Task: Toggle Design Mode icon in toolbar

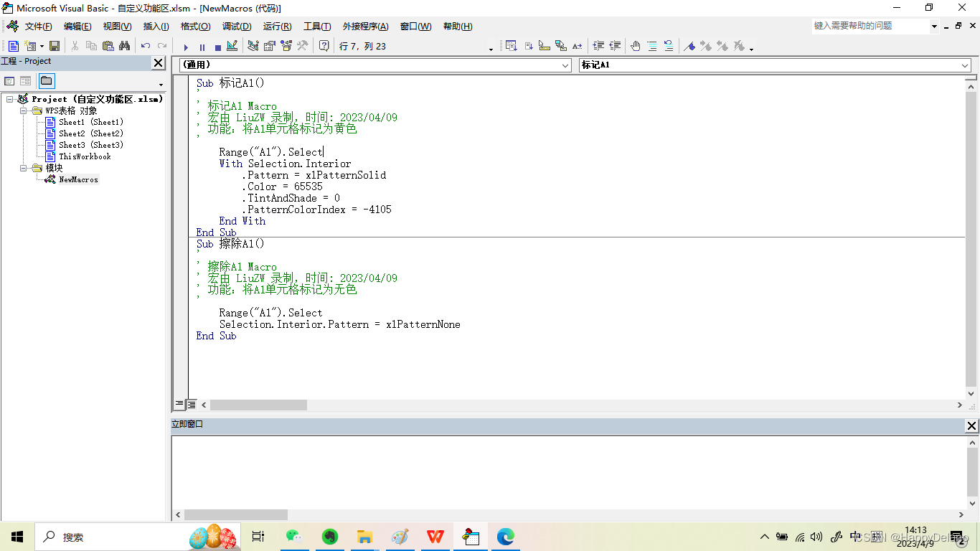Action: [232, 46]
